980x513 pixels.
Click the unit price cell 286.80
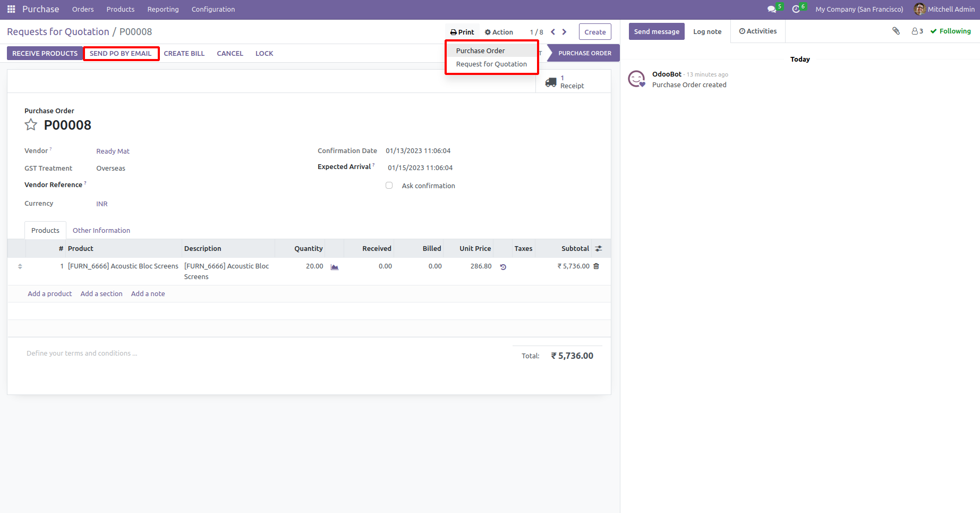click(481, 266)
